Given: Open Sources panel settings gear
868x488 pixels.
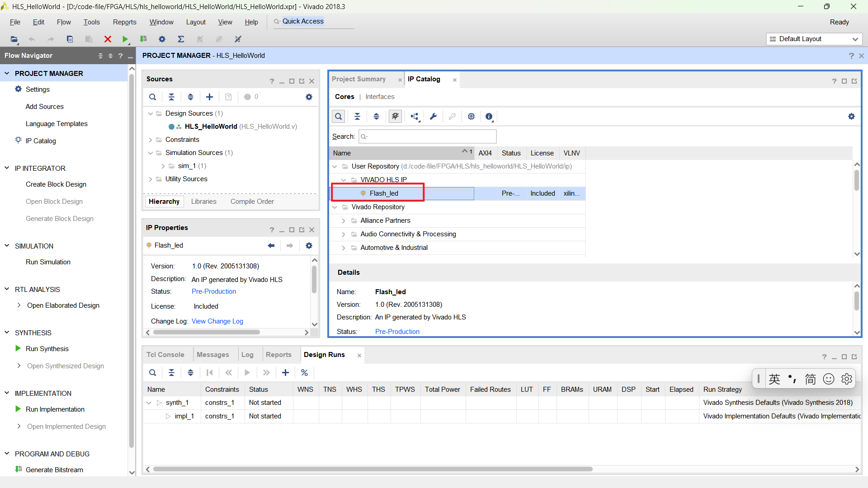Looking at the screenshot, I should pyautogui.click(x=309, y=97).
